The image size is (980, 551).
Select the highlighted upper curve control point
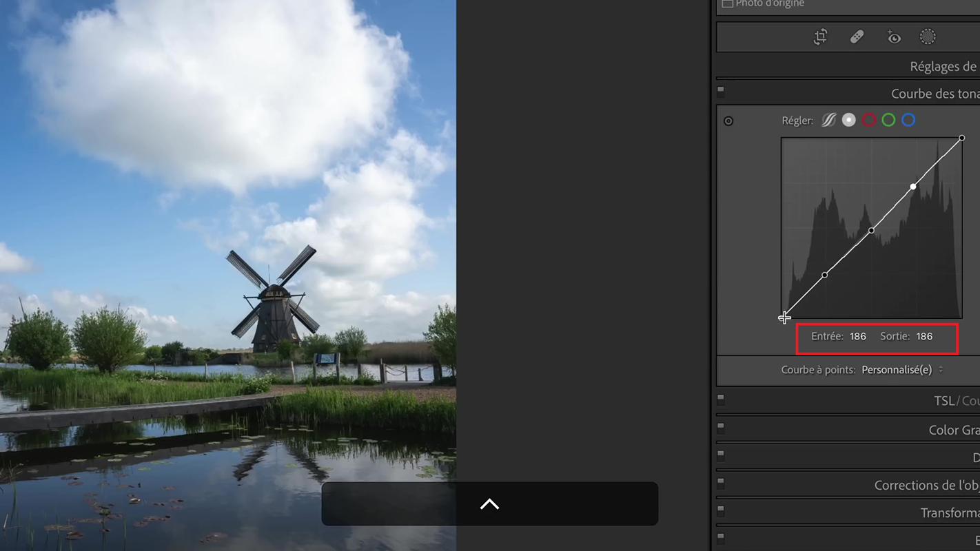click(x=913, y=187)
